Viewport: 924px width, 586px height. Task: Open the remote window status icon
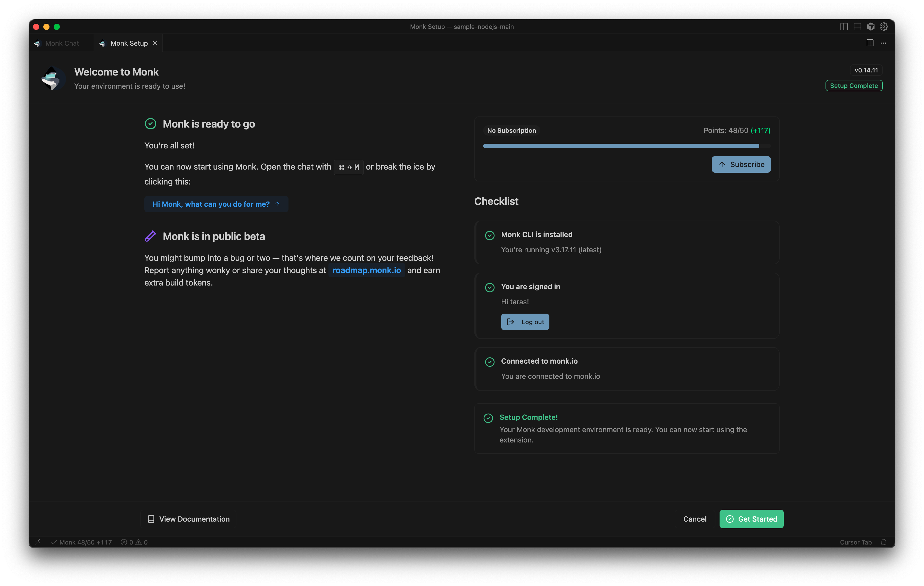(38, 542)
